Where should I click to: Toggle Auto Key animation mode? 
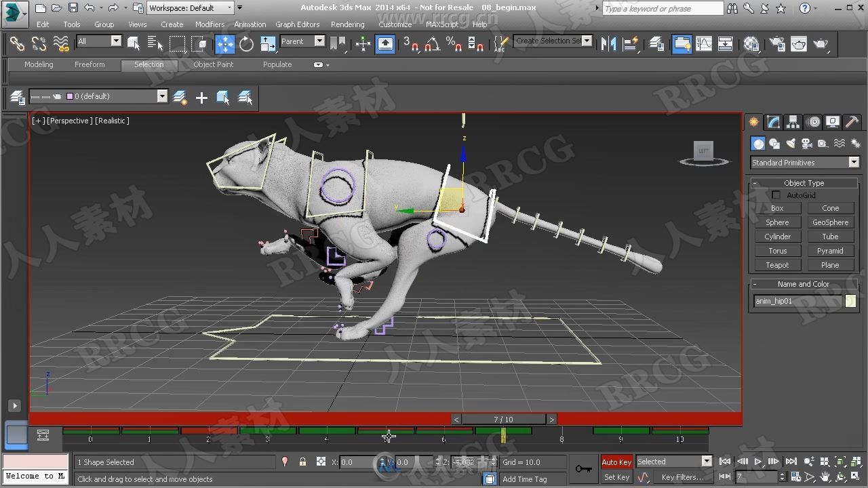tap(616, 462)
